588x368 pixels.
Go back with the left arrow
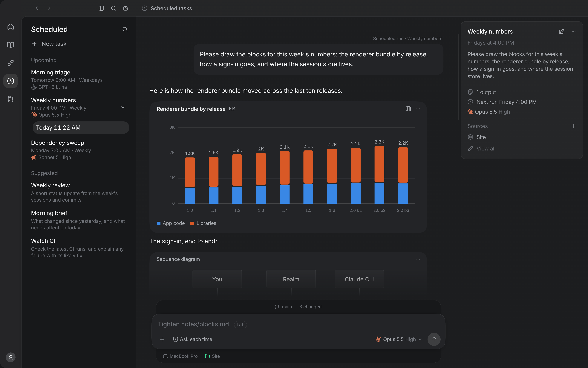[x=37, y=8]
